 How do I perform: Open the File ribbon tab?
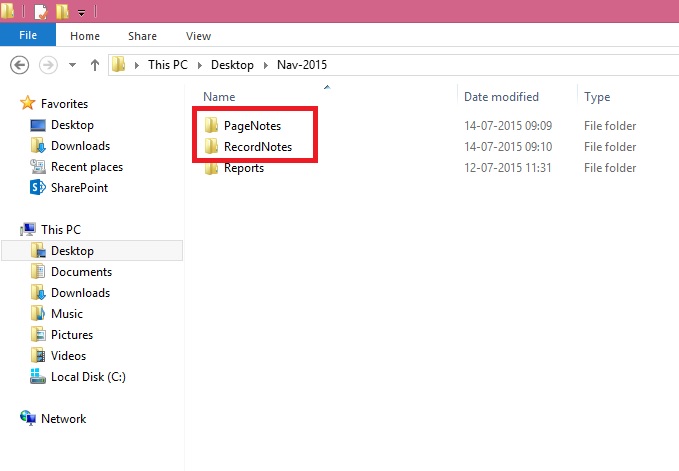[28, 35]
